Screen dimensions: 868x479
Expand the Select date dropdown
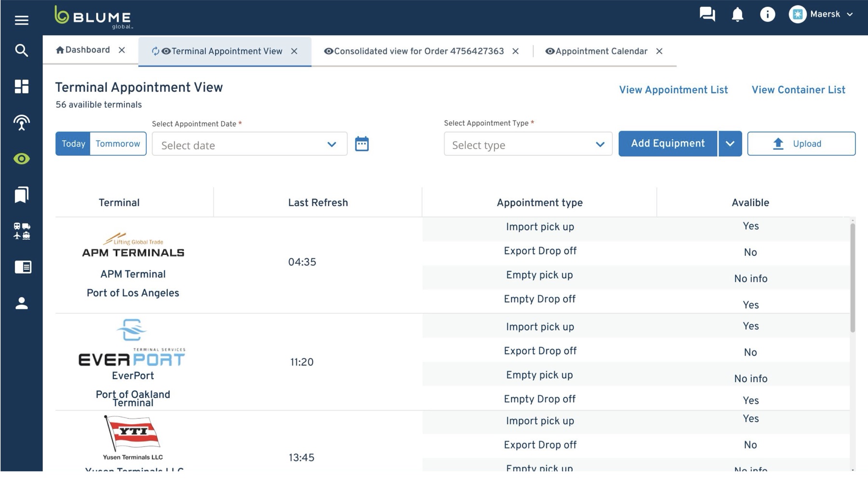tap(249, 144)
